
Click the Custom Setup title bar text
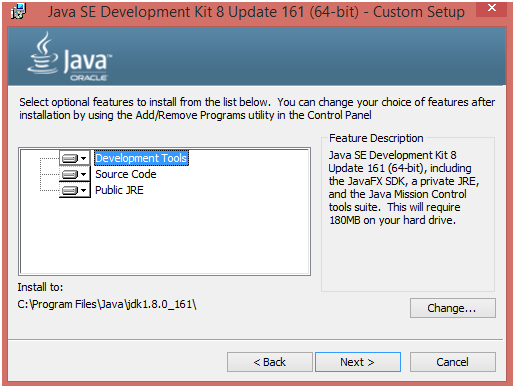[256, 12]
